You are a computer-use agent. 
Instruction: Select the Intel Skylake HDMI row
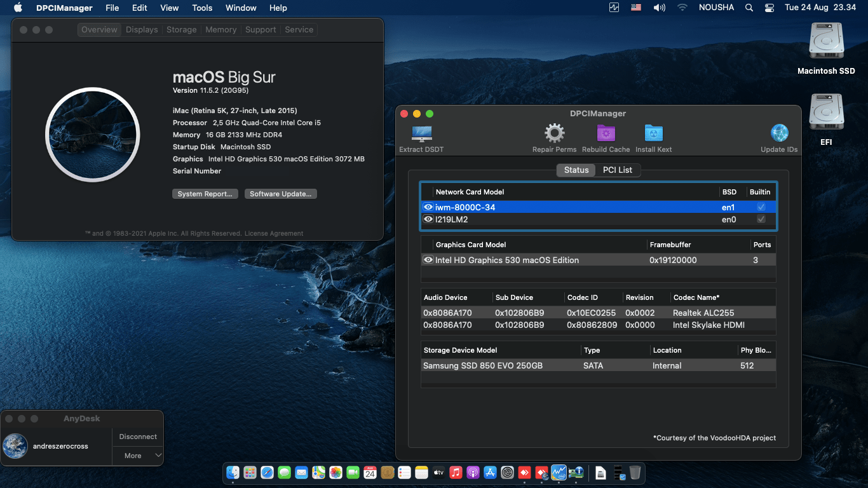(598, 325)
